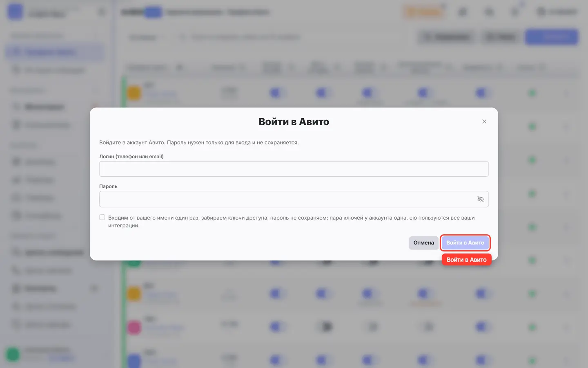The width and height of the screenshot is (588, 368).
Task: Cancel with the Отмена button
Action: click(x=423, y=243)
